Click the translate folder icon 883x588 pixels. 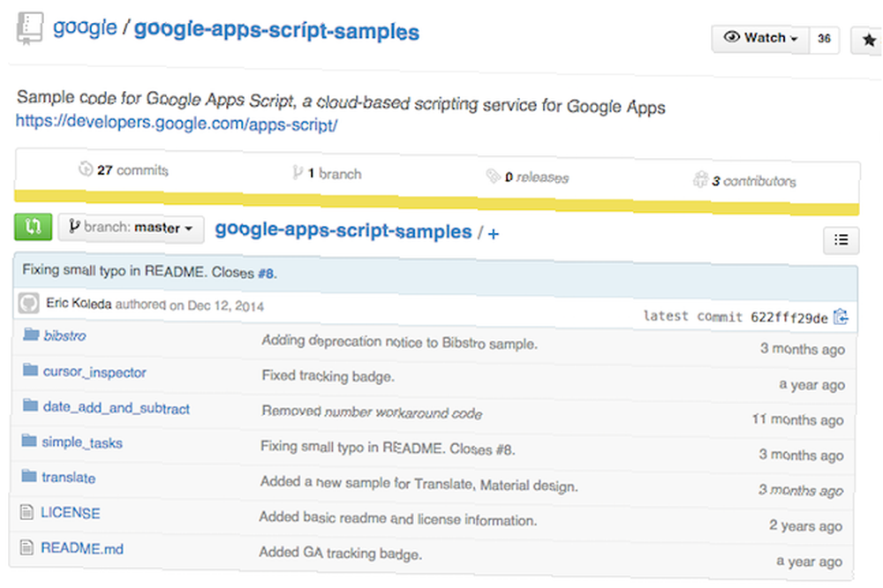point(29,476)
